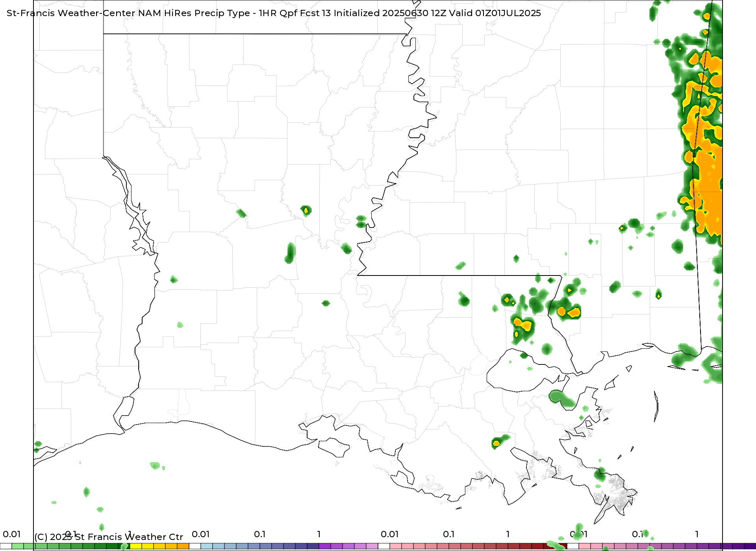Click the "Initialized 20250630 12Z" title text
The height and width of the screenshot is (551, 756).
[390, 13]
